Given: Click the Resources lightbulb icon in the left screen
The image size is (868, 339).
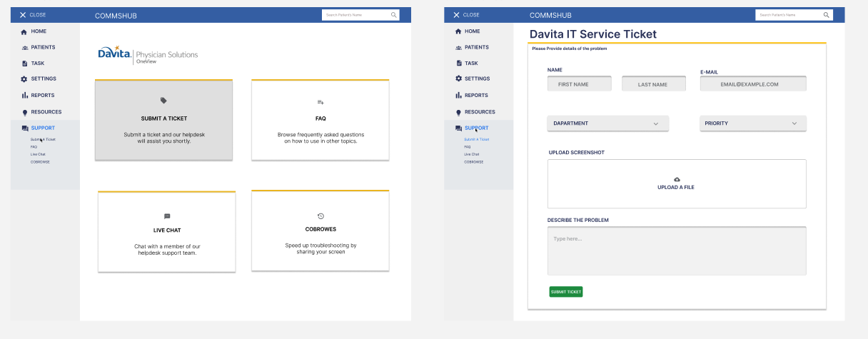Looking at the screenshot, I should coord(24,112).
